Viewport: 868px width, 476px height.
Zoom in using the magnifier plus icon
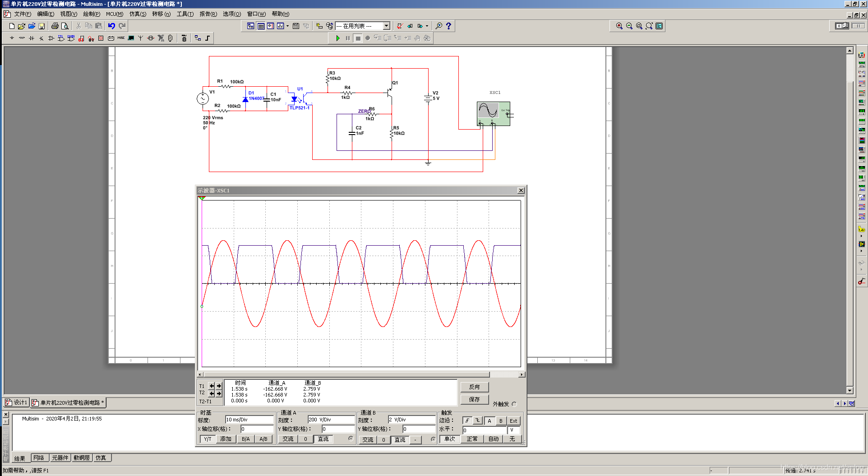619,26
